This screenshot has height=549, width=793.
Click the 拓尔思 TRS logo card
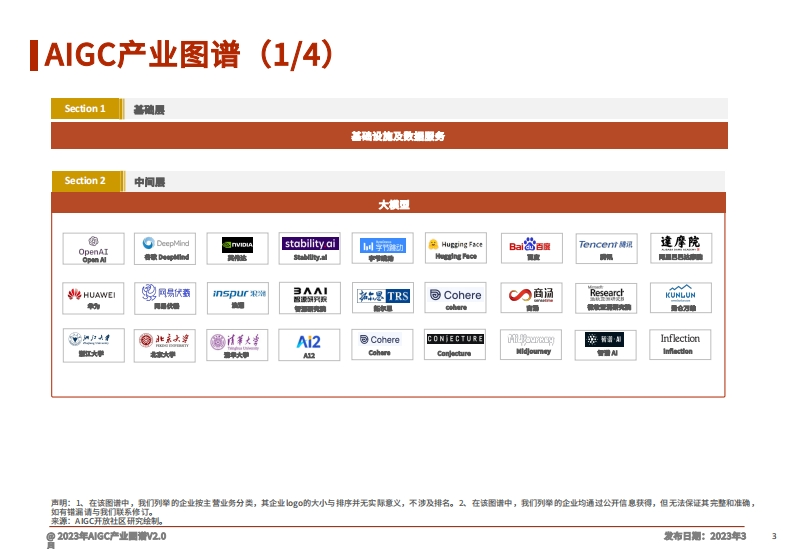tap(383, 298)
